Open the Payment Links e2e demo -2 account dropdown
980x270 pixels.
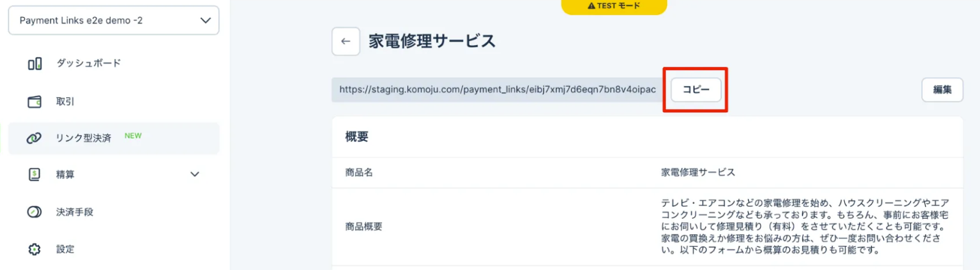[114, 20]
